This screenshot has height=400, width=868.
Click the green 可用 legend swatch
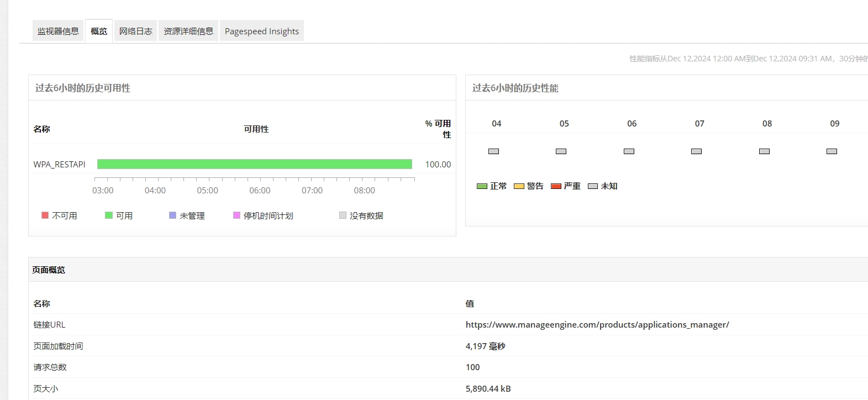coord(109,215)
